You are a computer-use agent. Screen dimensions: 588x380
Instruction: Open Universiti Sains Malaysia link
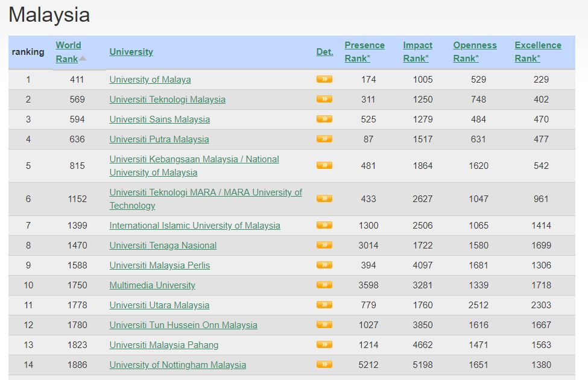pos(159,119)
